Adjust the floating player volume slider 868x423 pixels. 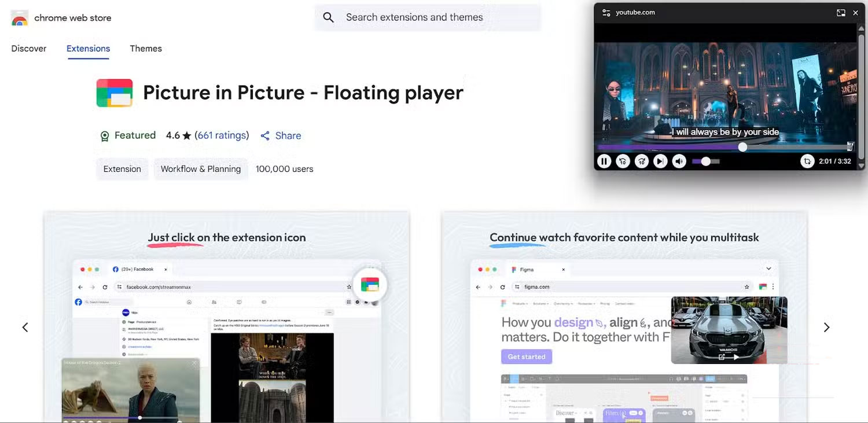click(x=706, y=161)
